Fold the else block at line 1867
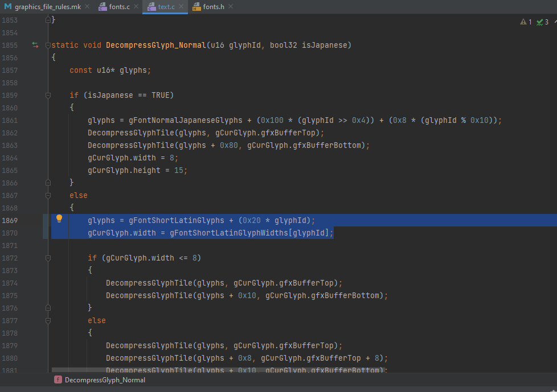 click(x=48, y=195)
